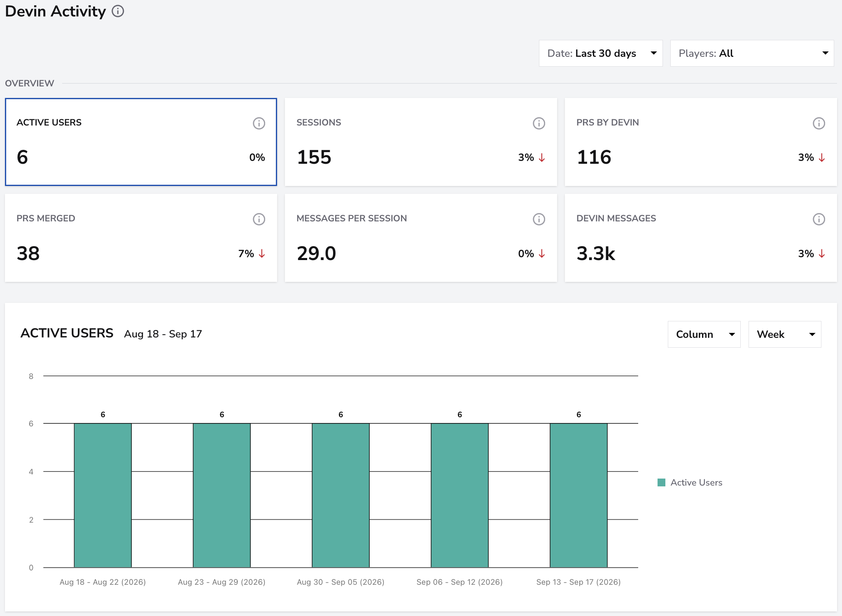The width and height of the screenshot is (842, 616).
Task: Click the Active Users legend label
Action: click(x=696, y=482)
